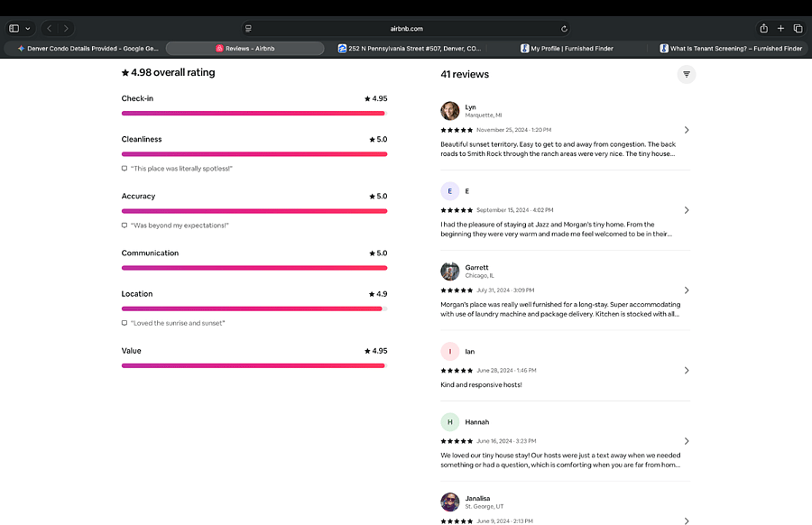Click Hannah's review text about tiny house
Image resolution: width=812 pixels, height=525 pixels.
[560, 460]
